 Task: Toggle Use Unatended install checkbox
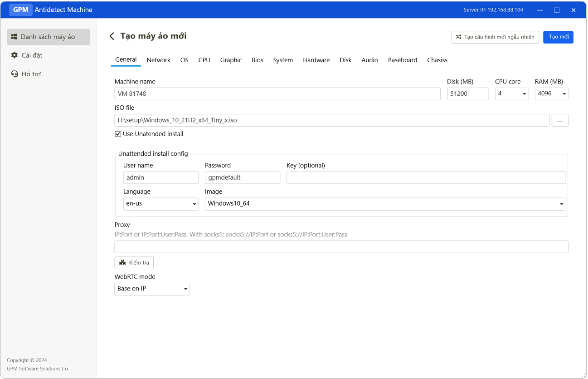[x=118, y=134]
